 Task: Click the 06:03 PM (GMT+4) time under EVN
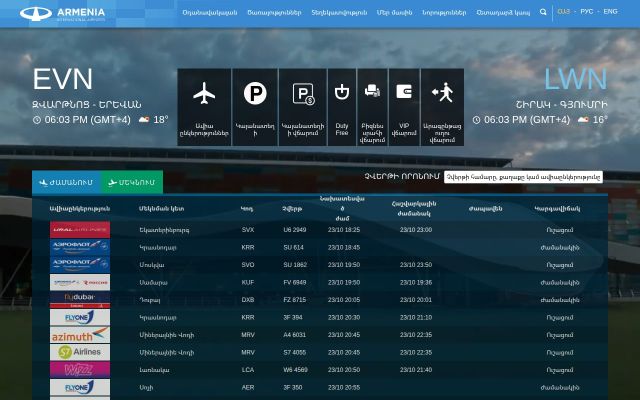[x=87, y=120]
